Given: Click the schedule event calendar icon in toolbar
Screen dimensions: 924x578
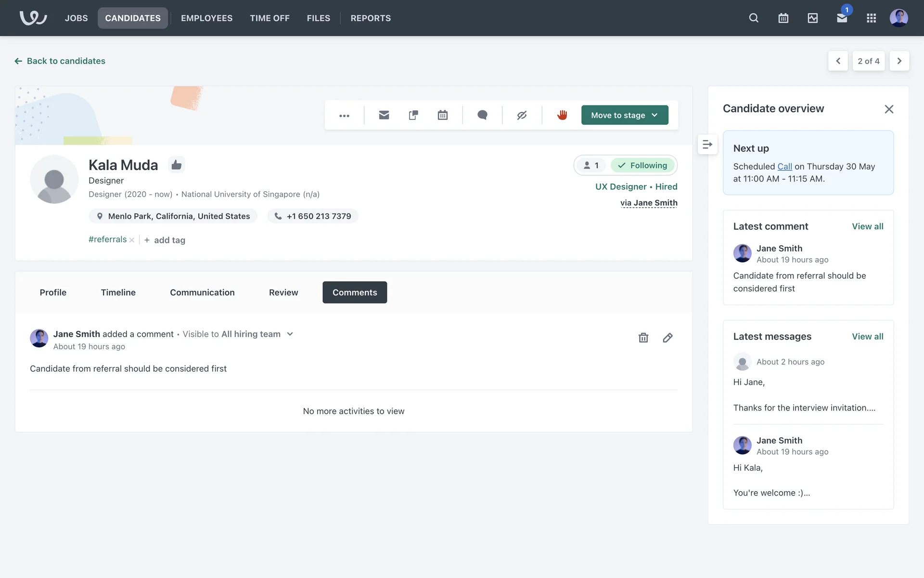Looking at the screenshot, I should point(442,115).
